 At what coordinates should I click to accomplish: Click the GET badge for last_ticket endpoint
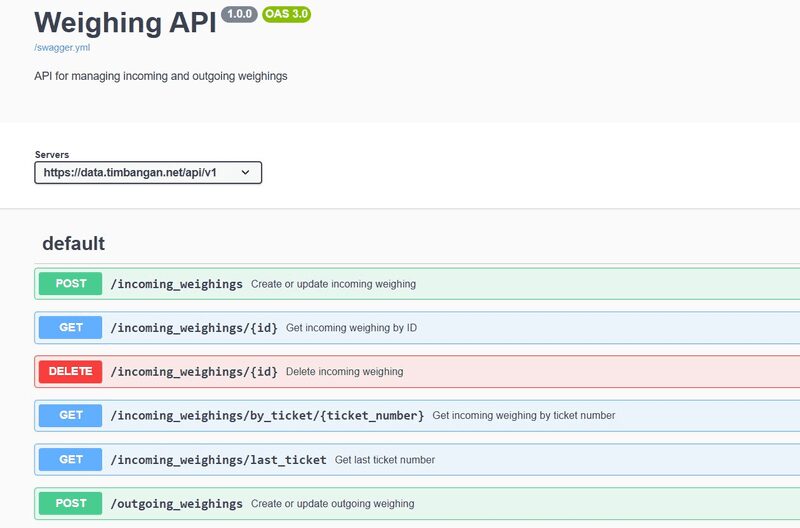pyautogui.click(x=70, y=459)
